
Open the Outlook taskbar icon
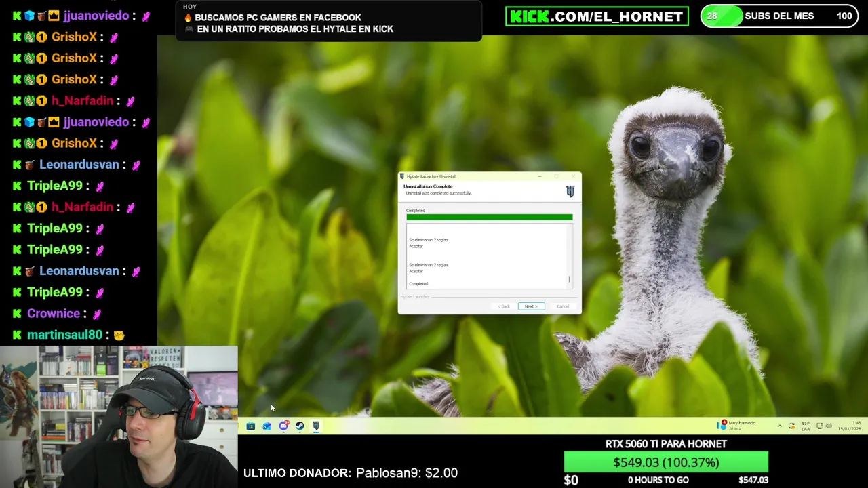[267, 426]
